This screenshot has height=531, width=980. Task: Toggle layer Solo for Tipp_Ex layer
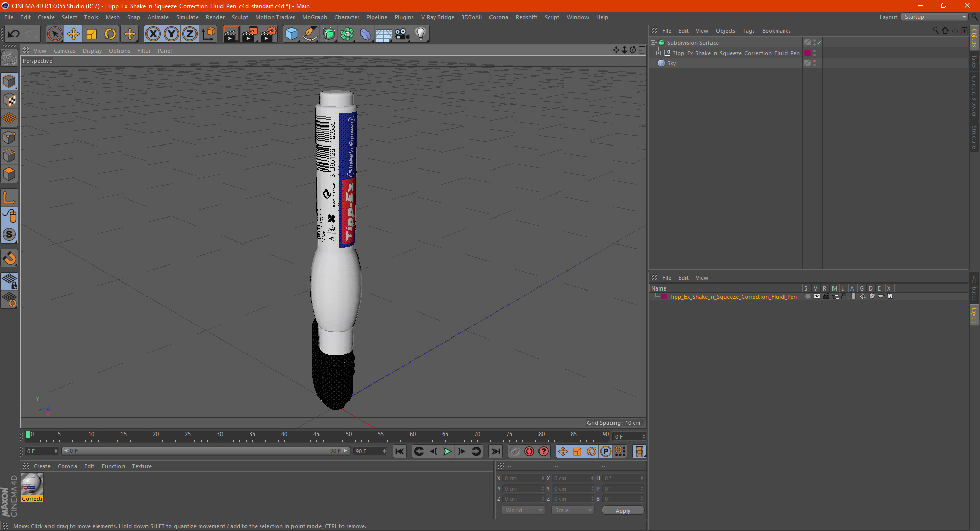pos(807,296)
